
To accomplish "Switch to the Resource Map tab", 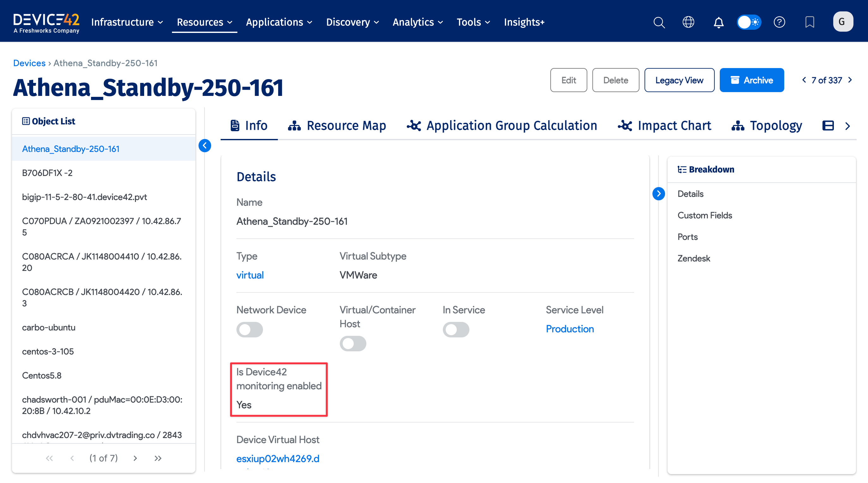I will [337, 126].
